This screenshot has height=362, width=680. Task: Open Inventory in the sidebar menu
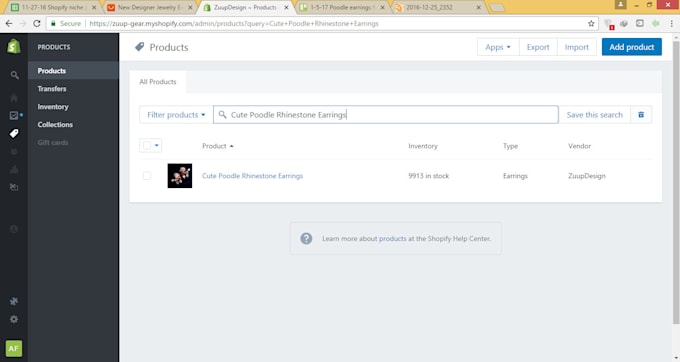coord(53,107)
